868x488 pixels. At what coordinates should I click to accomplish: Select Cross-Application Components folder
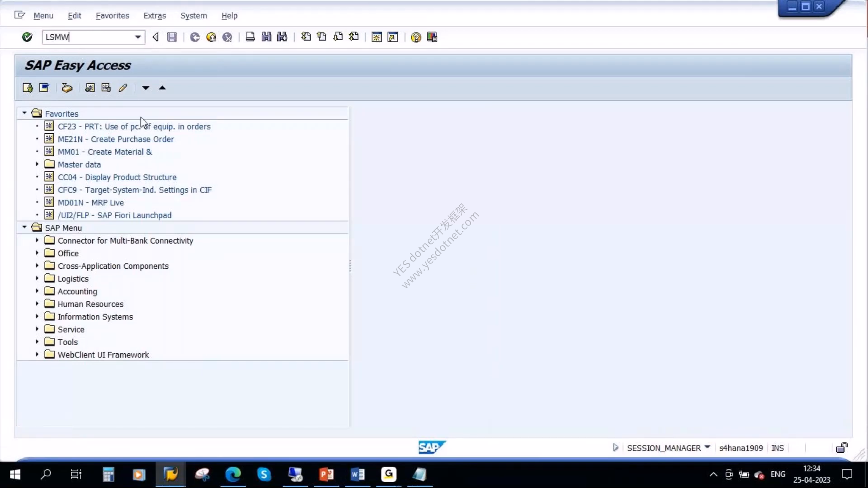coord(113,266)
